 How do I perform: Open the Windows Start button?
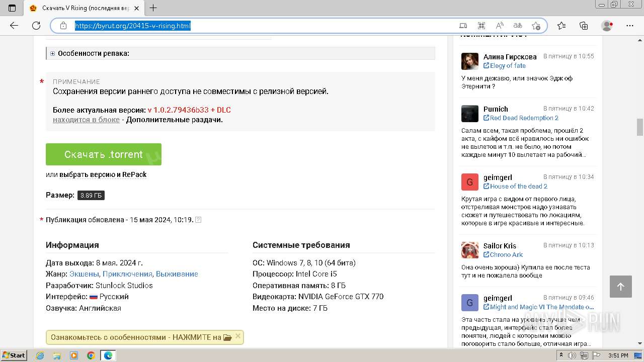[x=14, y=355]
